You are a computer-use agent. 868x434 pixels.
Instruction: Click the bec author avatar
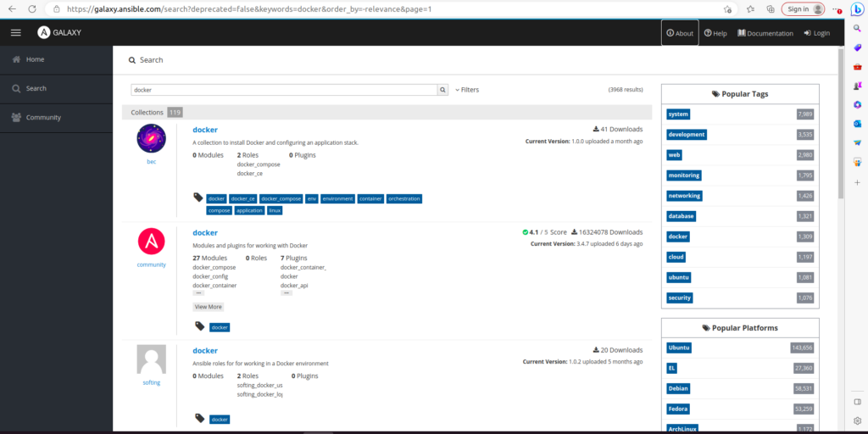tap(151, 138)
